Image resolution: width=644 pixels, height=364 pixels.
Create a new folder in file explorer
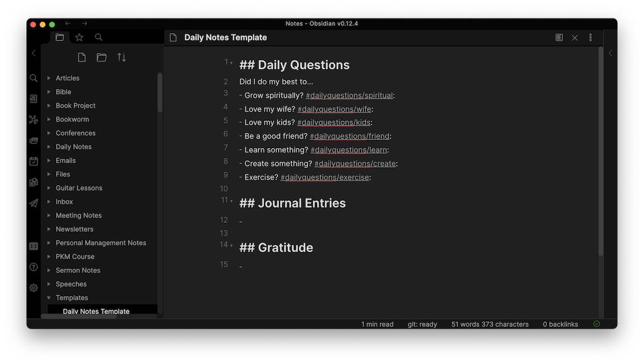[x=101, y=57]
